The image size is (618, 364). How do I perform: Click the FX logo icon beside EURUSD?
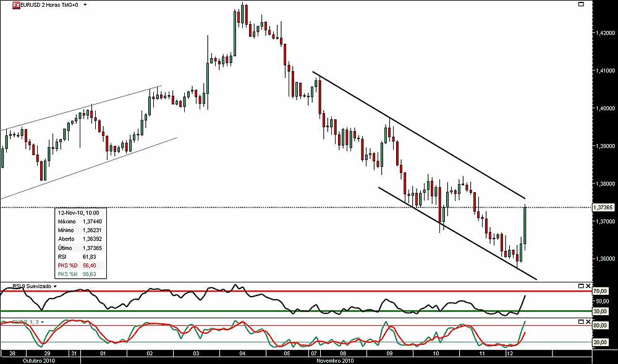click(16, 5)
